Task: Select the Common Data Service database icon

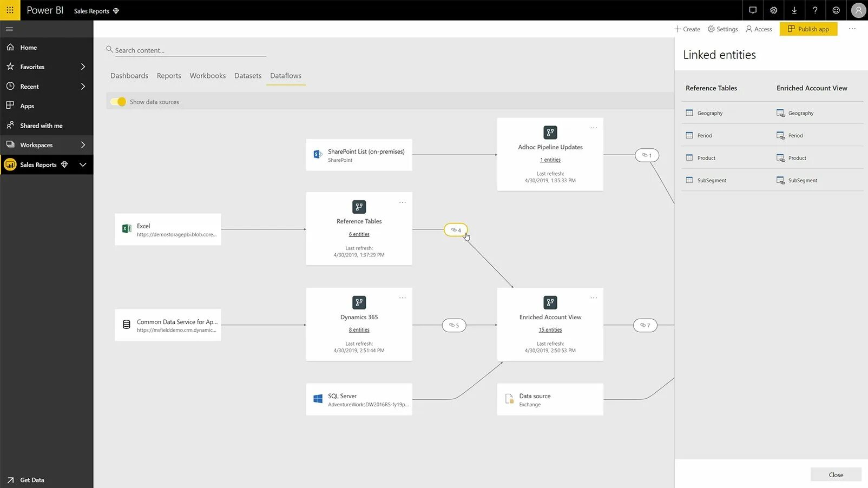Action: coord(127,325)
